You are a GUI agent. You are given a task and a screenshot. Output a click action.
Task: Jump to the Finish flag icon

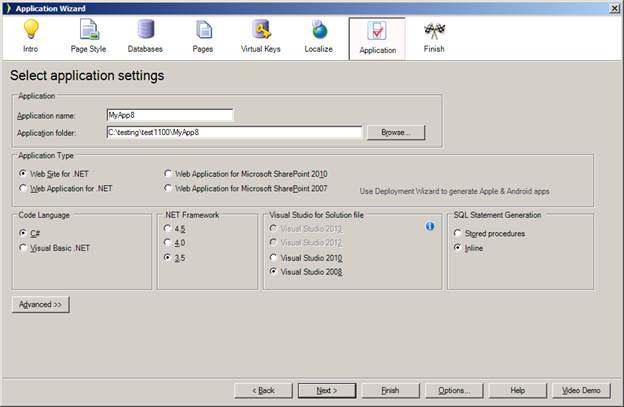(434, 30)
